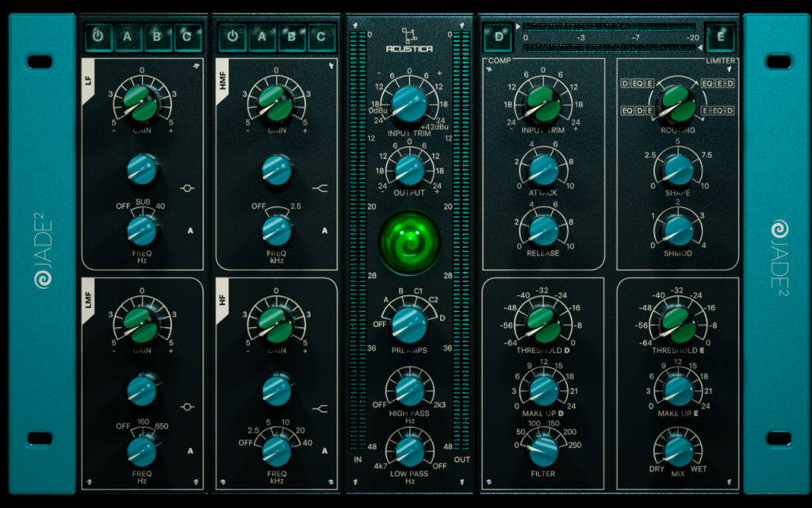Click the OUT level meter
812x508 pixels.
pos(462,241)
